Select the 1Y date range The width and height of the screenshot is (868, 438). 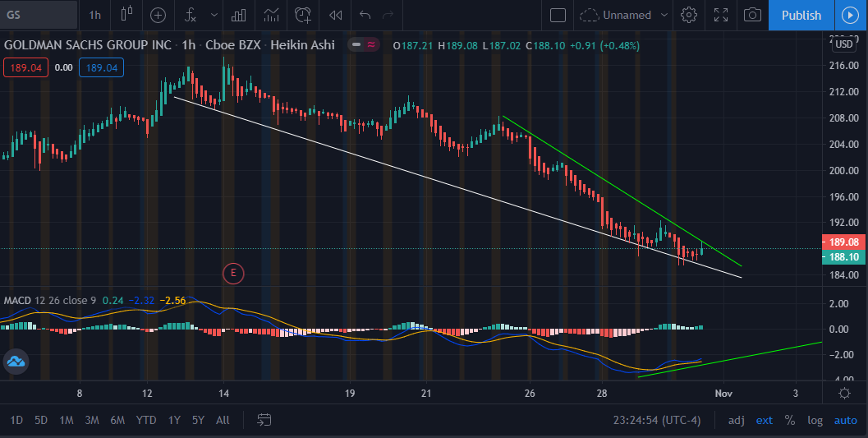point(174,420)
